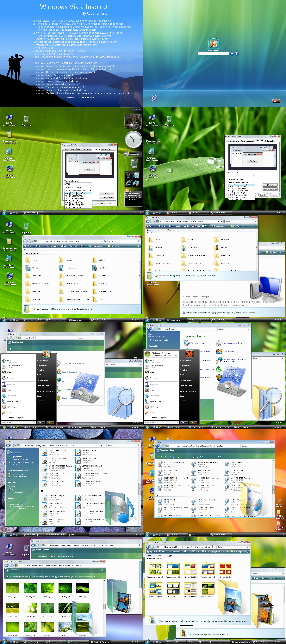Screen dimensions: 286x644
Task: Click the search magnifier icon in the Pop window
Action: point(138,445)
